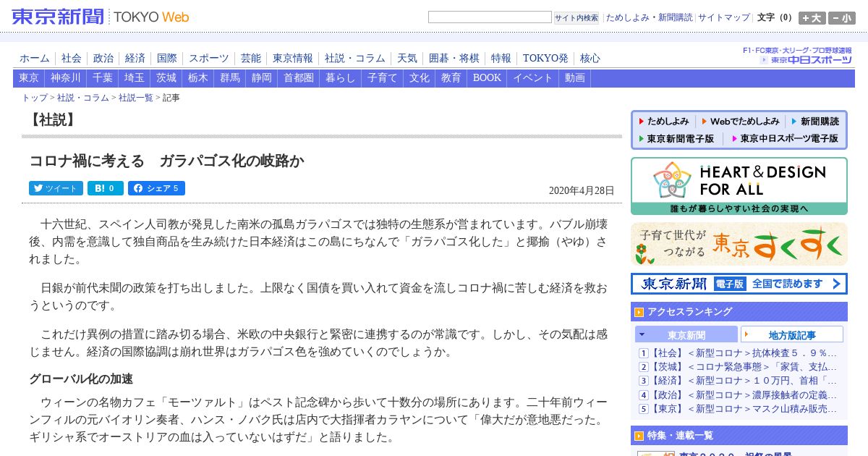Open the TOKYO発 menu item
868x456 pixels.
pos(545,59)
